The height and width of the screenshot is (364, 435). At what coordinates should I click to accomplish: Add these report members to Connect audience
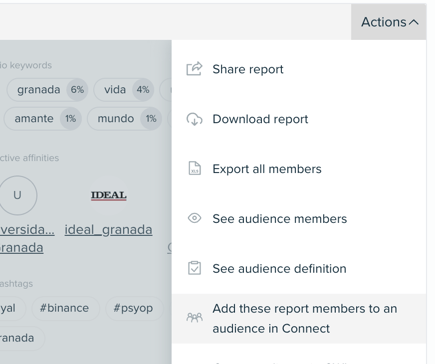tap(299, 319)
